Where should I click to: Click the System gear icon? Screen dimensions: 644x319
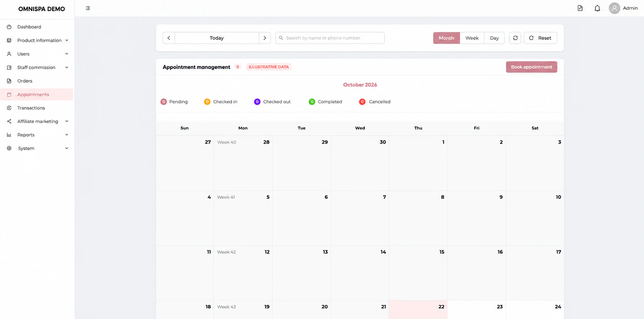9,148
